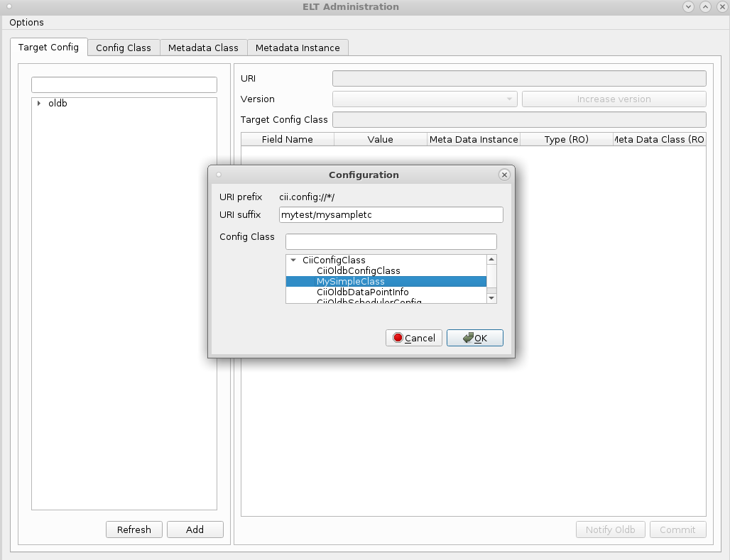Collapse the CiiConfigClass tree node

(x=293, y=260)
